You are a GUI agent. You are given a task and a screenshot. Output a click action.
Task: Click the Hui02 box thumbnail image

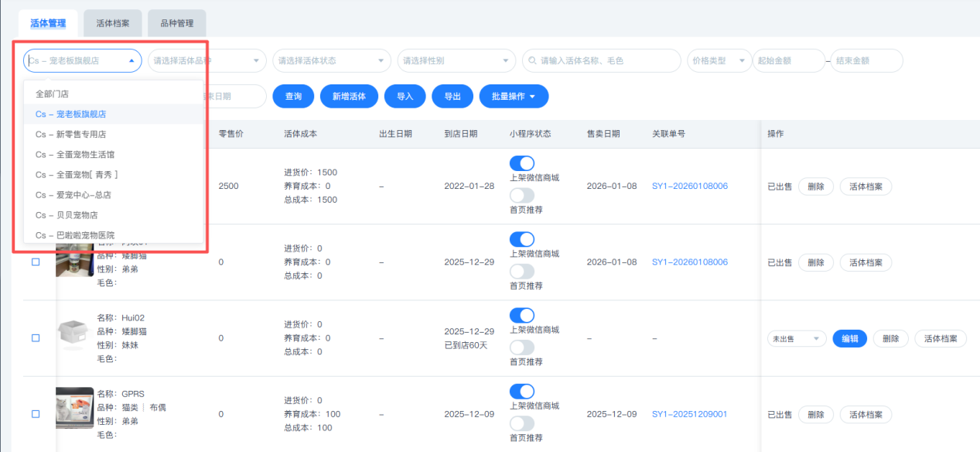pos(75,333)
